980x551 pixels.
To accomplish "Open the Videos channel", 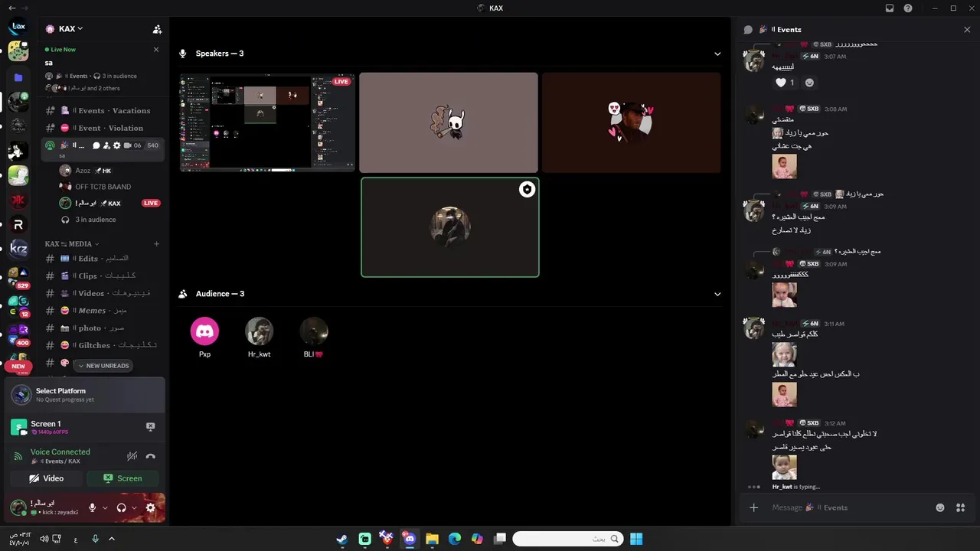I will [103, 293].
